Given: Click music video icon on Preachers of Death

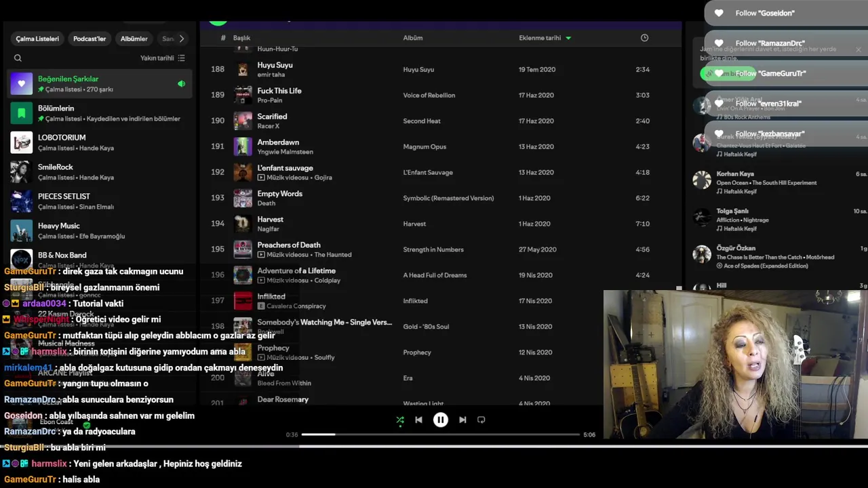Looking at the screenshot, I should pyautogui.click(x=261, y=255).
